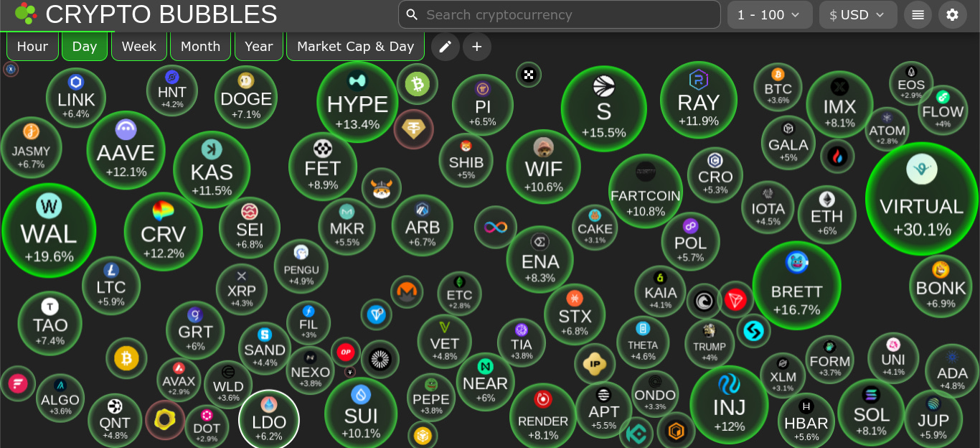Screen dimensions: 980x448
Task: Open the AAVE +12.1% bubble
Action: click(x=126, y=150)
